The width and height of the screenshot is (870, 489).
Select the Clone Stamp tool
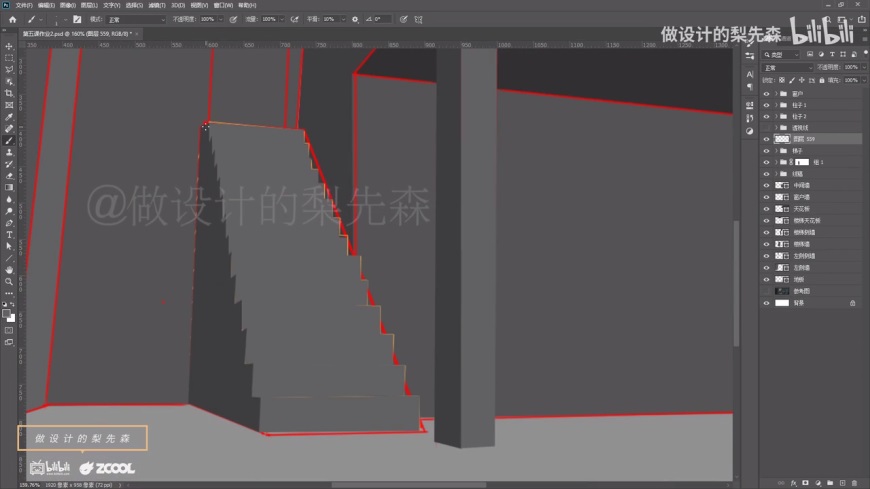coord(9,152)
